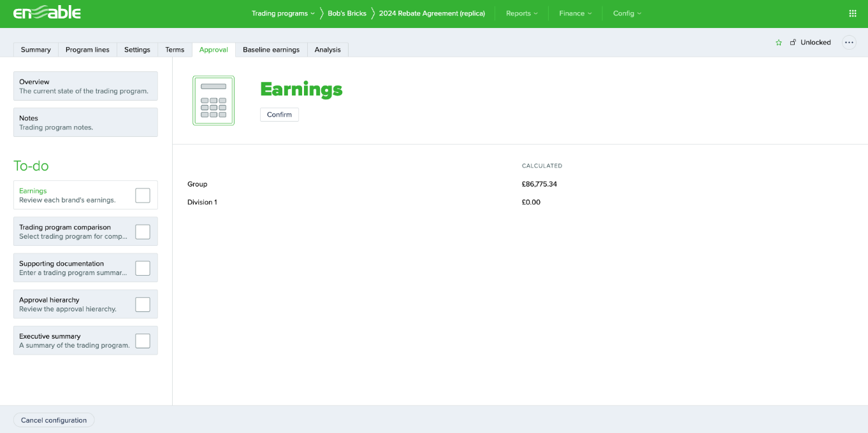Open the Notes panel item
Screen dimensions: 868x433
85,122
